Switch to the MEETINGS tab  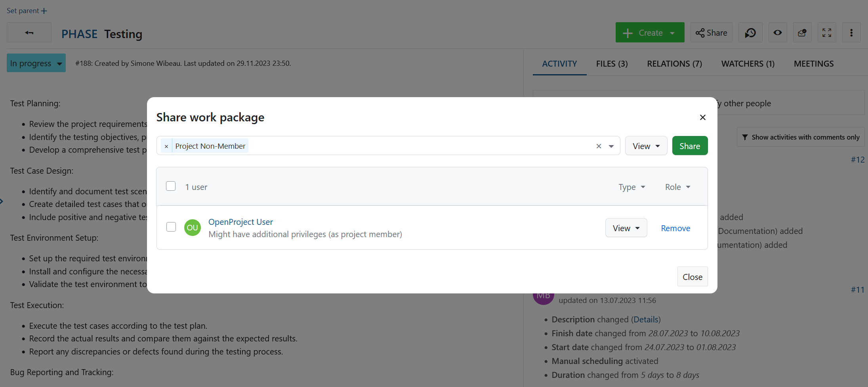814,64
